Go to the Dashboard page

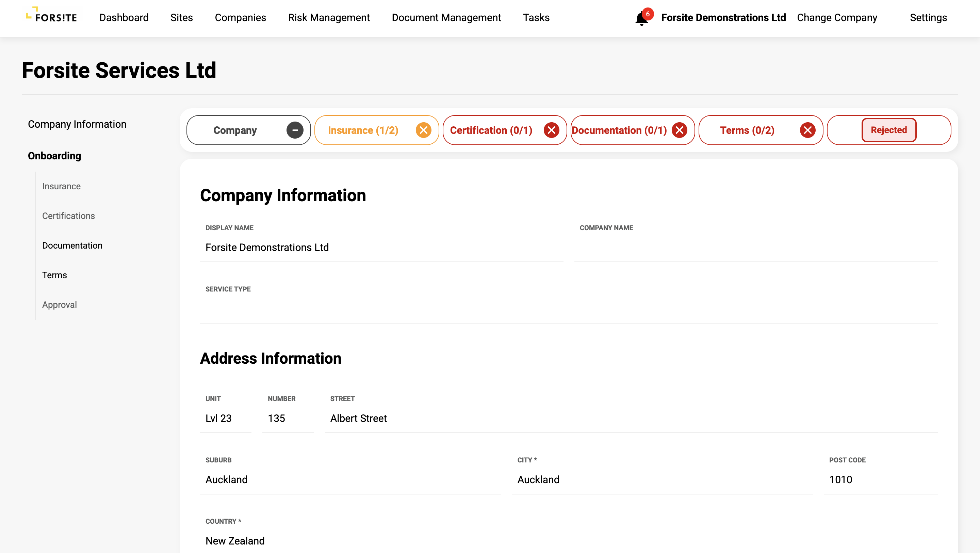point(124,17)
